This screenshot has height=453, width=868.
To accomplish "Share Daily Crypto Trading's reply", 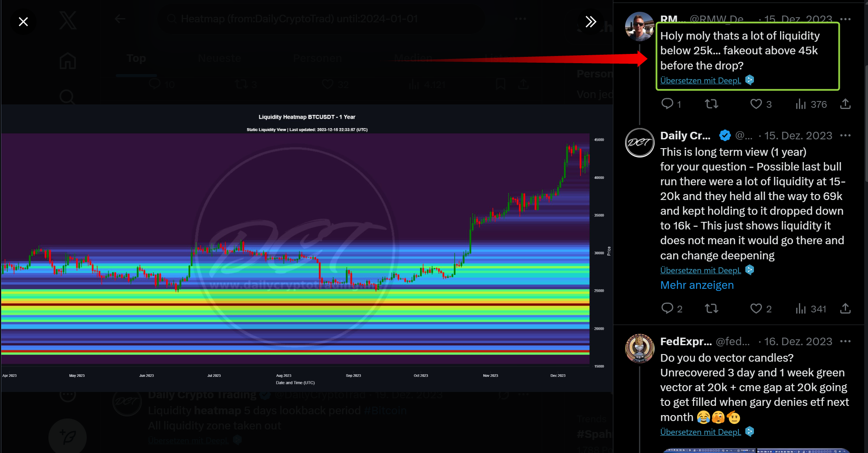I will [x=845, y=309].
